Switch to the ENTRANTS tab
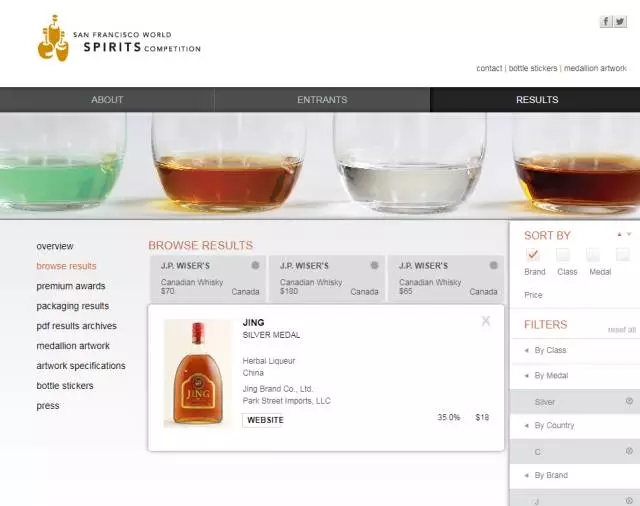 click(322, 100)
